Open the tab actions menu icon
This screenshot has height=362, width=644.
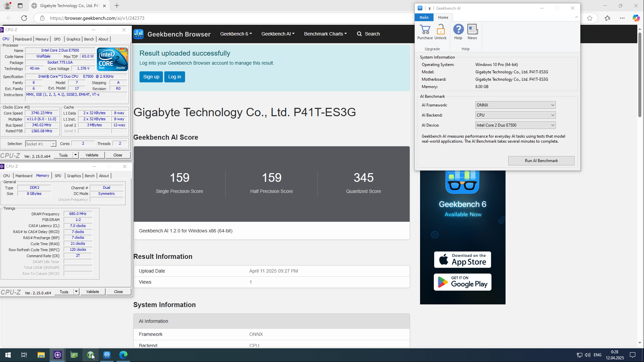[x=20, y=6]
